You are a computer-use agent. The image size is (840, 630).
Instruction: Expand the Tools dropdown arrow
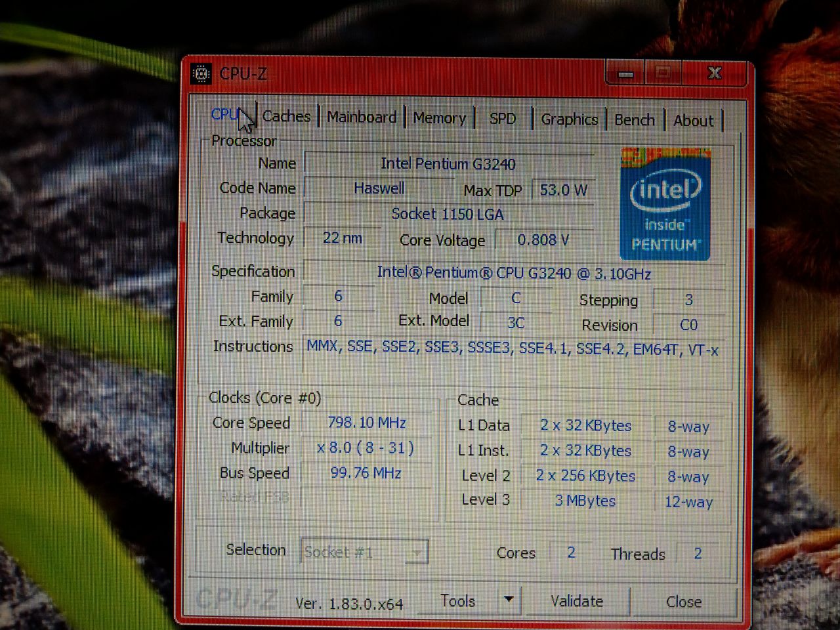click(508, 599)
